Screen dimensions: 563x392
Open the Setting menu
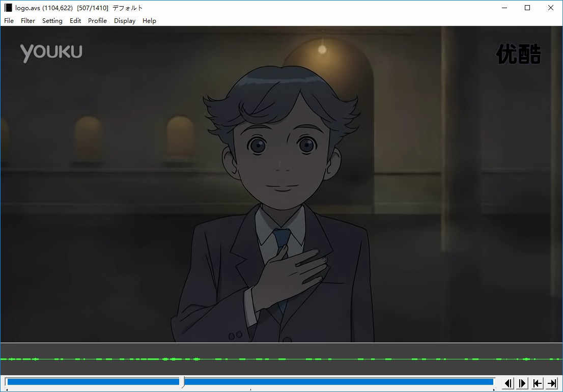[x=52, y=21]
